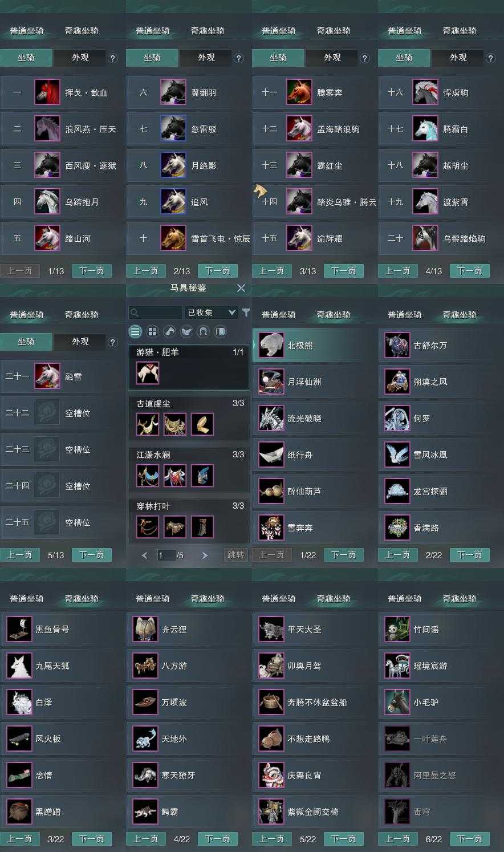Click the 小毛驴 donkey mount icon
This screenshot has width=504, height=852.
pos(397,702)
